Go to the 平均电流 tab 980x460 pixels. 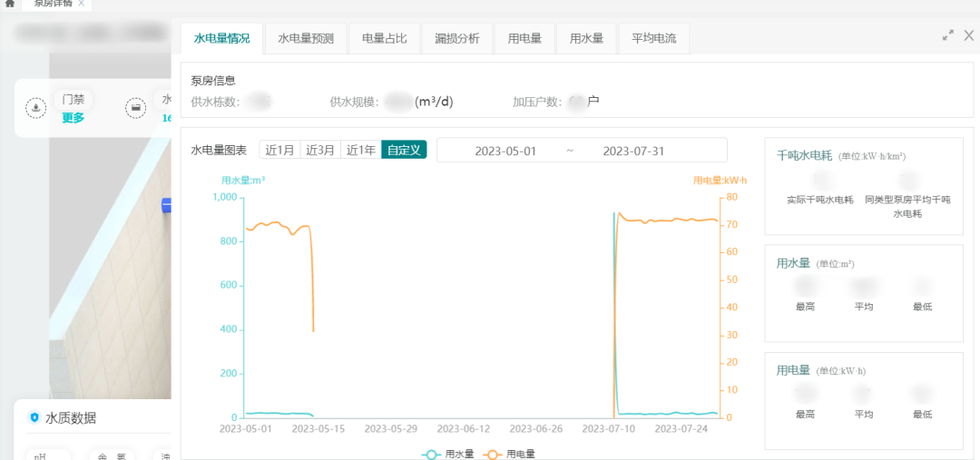pos(653,39)
